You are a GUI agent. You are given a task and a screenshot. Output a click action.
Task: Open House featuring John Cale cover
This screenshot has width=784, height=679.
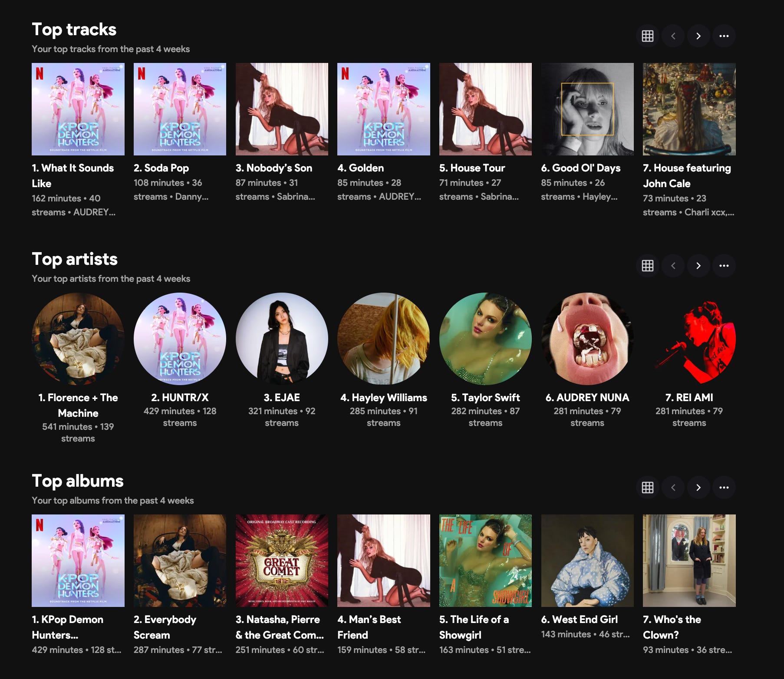click(x=689, y=109)
